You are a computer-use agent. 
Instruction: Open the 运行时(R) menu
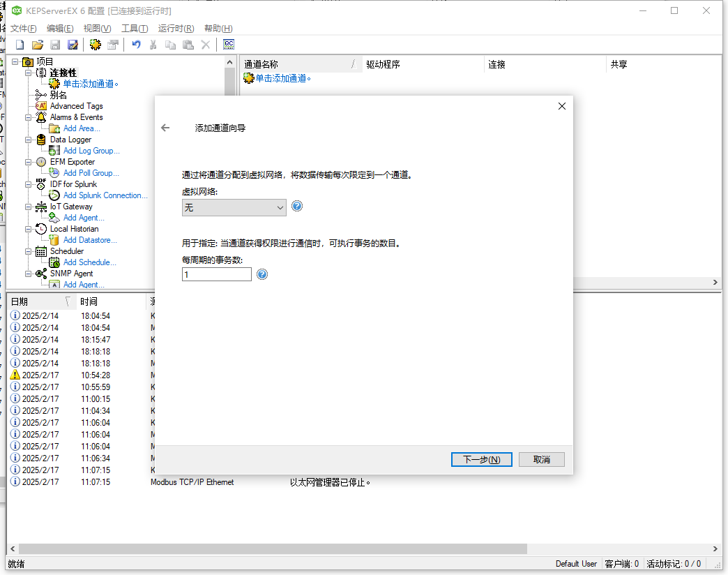click(x=176, y=29)
